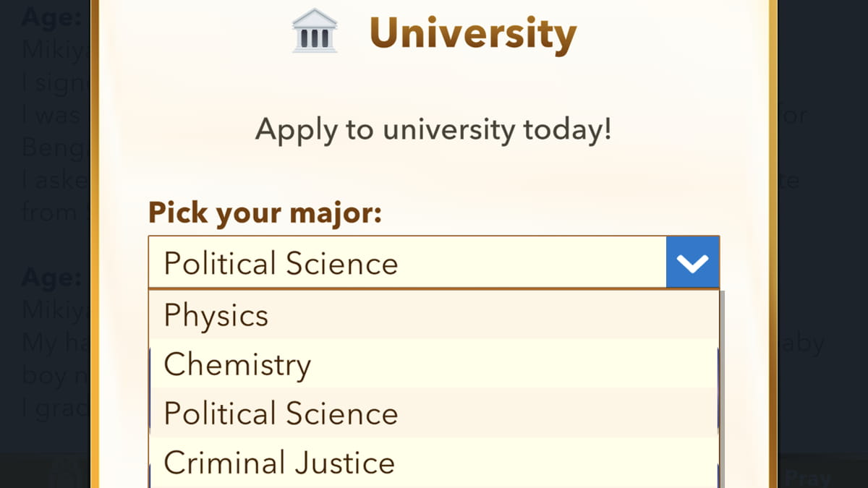Click the dimmed 'Bengal' line at left

tap(54, 147)
